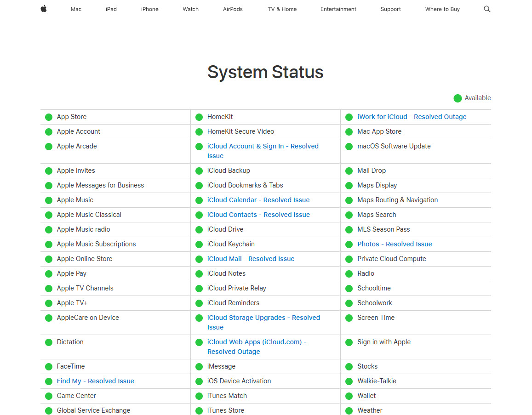Choose AirPods in the navigation bar
This screenshot has width=532, height=415.
[x=233, y=9]
